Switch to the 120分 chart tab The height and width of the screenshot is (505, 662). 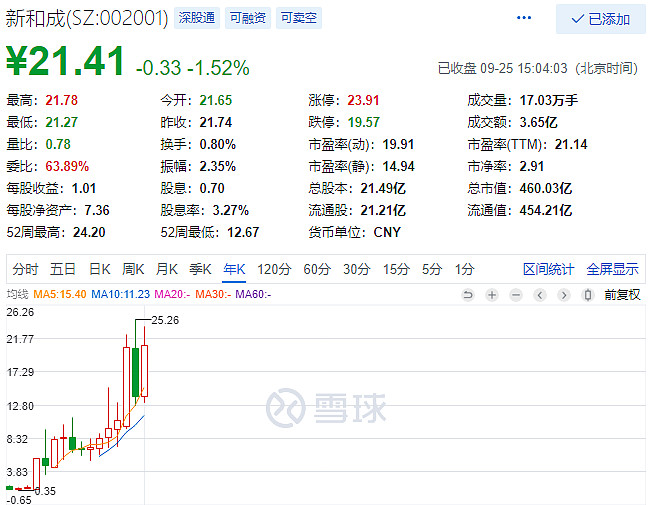tap(274, 269)
